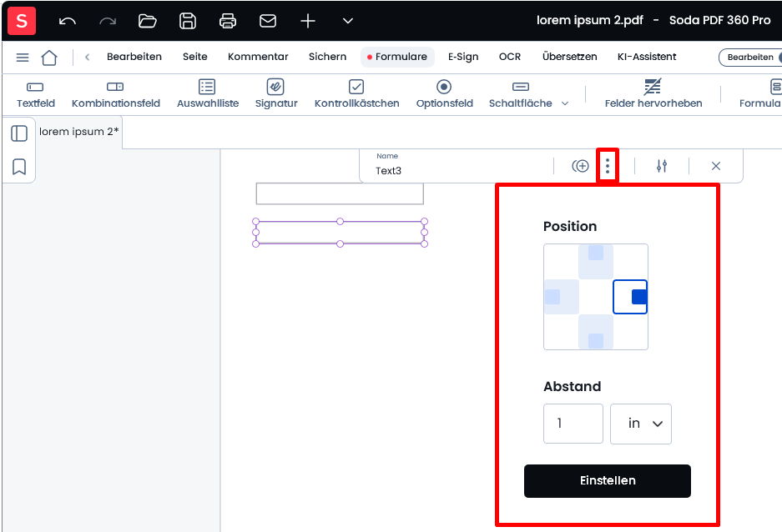Open the Abstand unit dropdown

641,424
